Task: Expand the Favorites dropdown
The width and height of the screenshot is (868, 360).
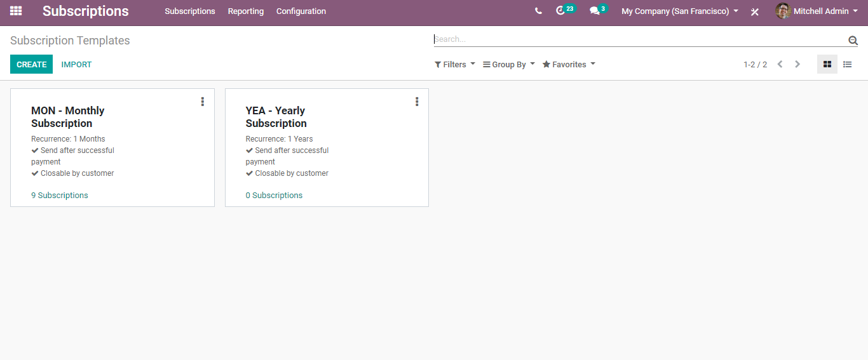Action: coord(569,65)
